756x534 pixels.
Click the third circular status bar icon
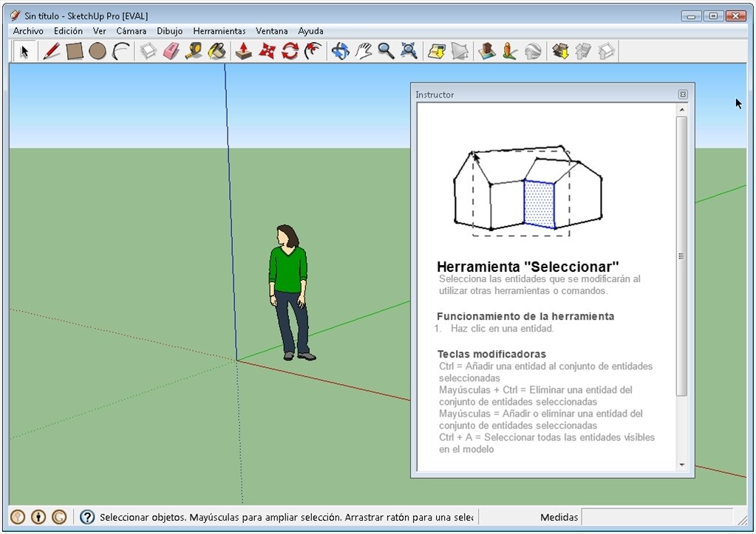click(59, 517)
